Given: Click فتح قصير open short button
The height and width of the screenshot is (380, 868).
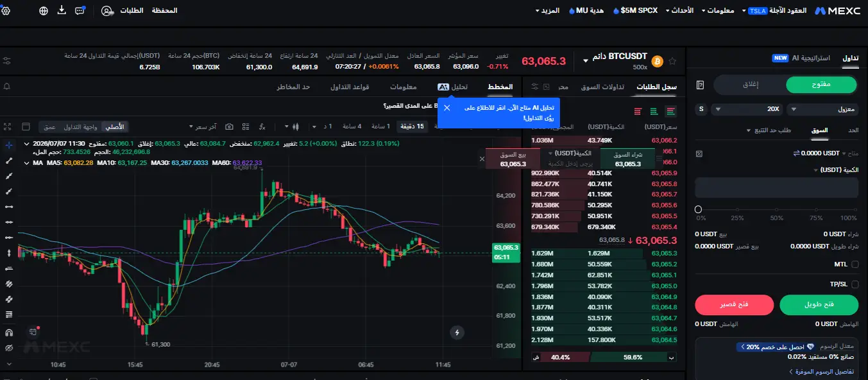Looking at the screenshot, I should [735, 305].
